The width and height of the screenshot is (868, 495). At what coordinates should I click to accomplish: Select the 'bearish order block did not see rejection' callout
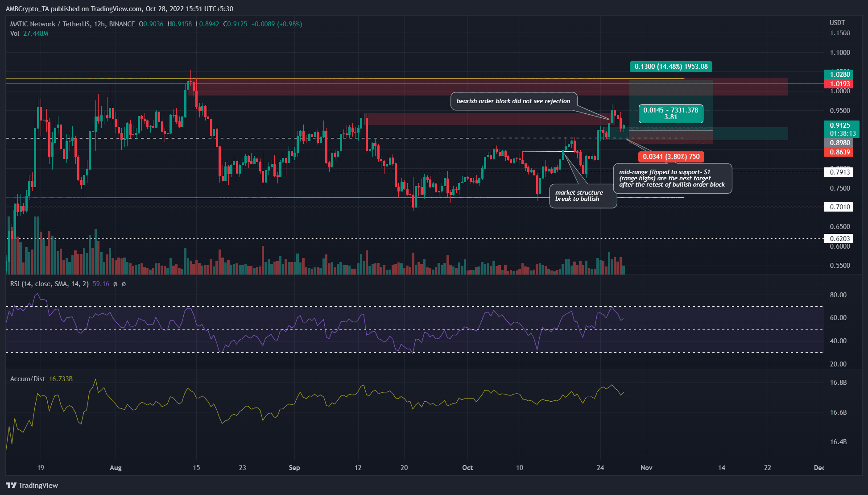pyautogui.click(x=513, y=101)
